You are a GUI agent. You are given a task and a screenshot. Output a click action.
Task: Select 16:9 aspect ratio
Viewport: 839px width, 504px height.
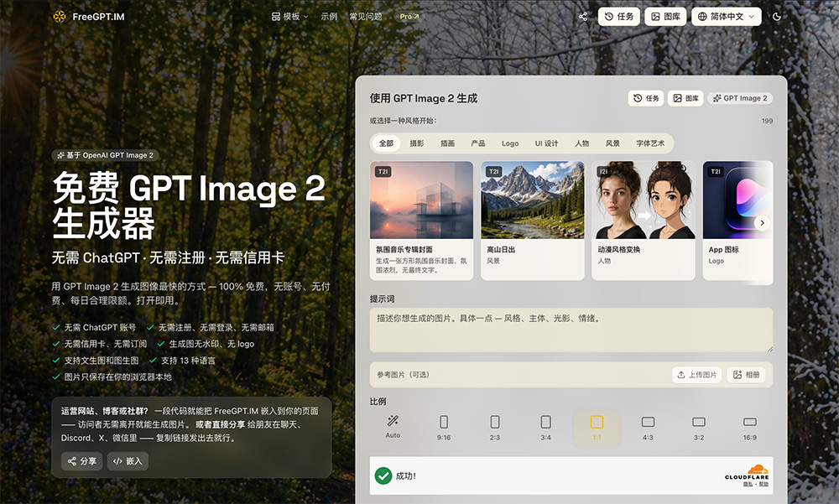click(x=749, y=428)
